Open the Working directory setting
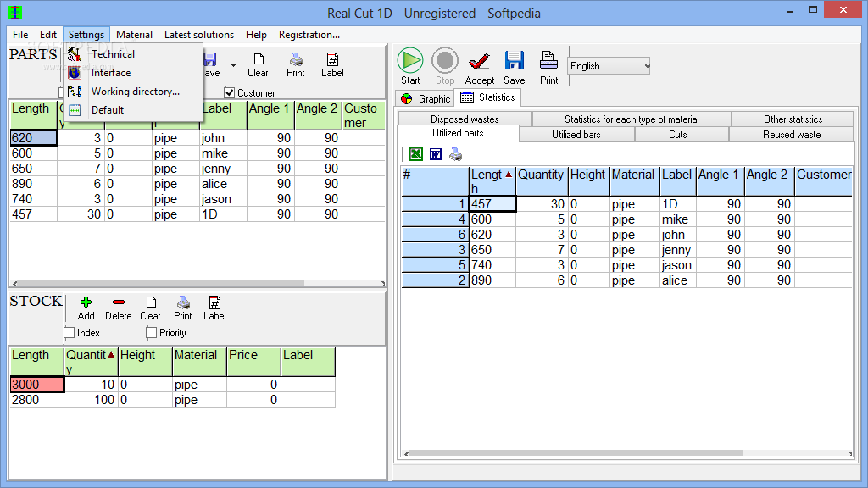The image size is (868, 488). point(131,91)
